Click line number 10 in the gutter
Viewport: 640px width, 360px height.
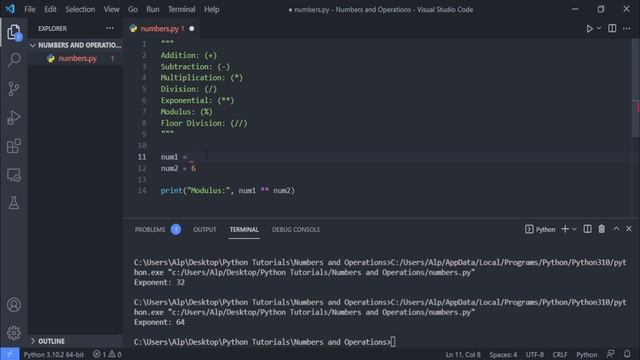point(142,145)
